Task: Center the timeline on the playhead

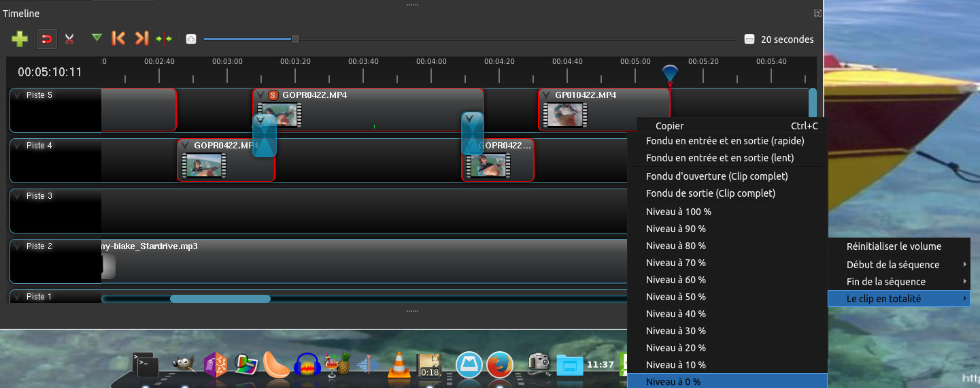Action: click(164, 39)
